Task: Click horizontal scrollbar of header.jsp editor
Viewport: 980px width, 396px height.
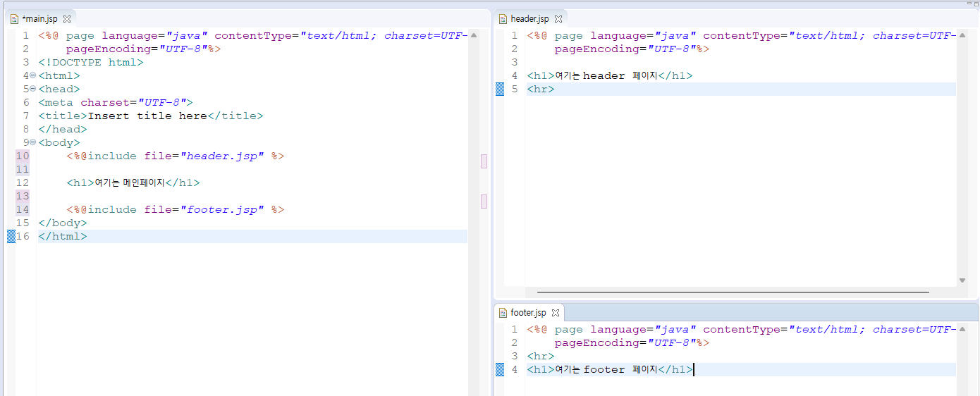Action: [x=733, y=292]
